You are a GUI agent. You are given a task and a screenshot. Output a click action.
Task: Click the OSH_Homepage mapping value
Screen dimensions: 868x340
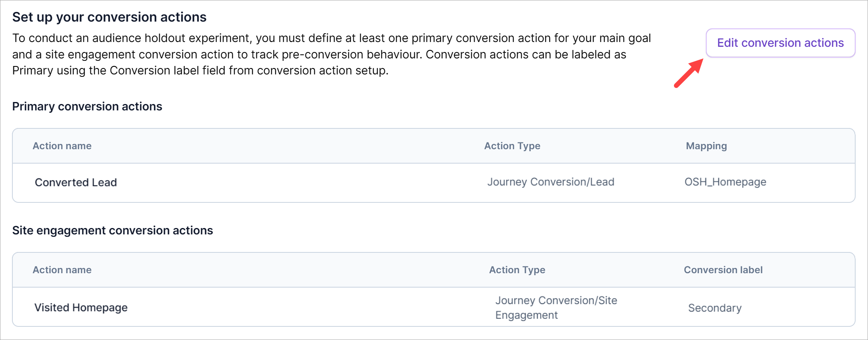(x=725, y=182)
